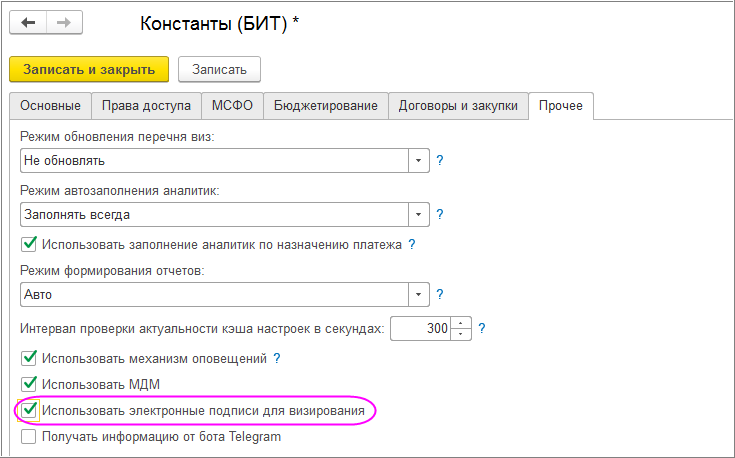Open help for payment purpose analytics checkbox
This screenshot has width=735, height=458.
pyautogui.click(x=411, y=243)
